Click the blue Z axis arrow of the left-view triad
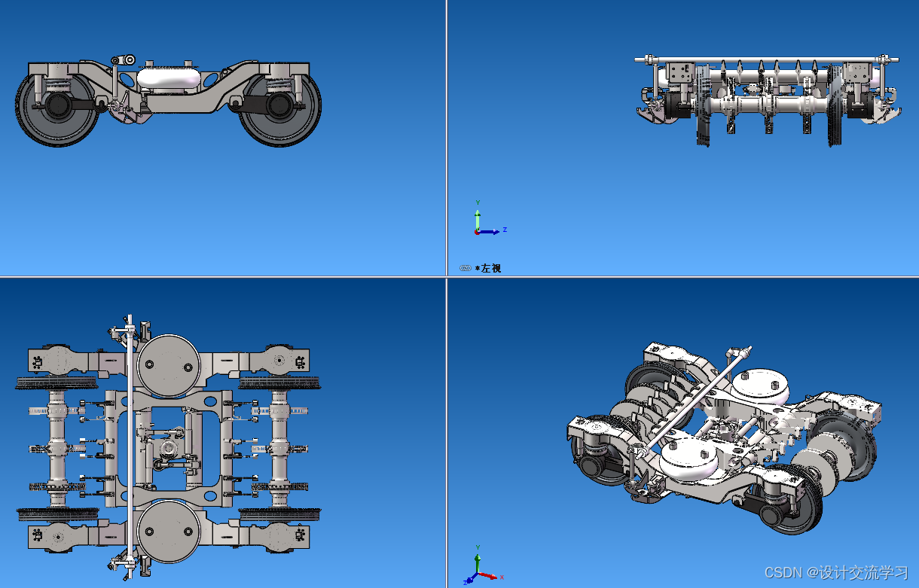 pyautogui.click(x=490, y=231)
